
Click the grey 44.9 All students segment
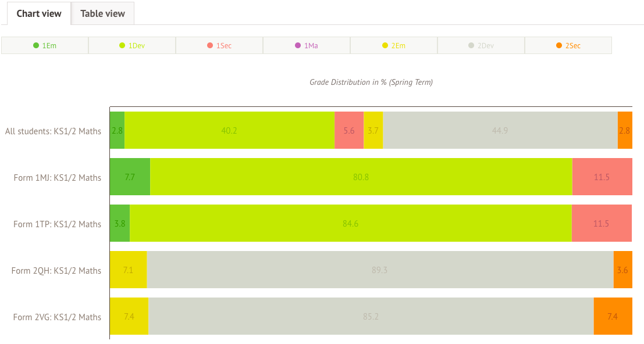500,130
